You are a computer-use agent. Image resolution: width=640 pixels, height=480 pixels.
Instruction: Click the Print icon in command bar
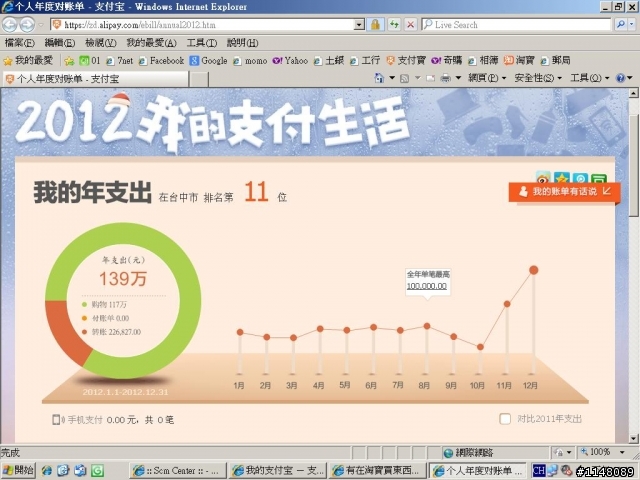[x=446, y=78]
